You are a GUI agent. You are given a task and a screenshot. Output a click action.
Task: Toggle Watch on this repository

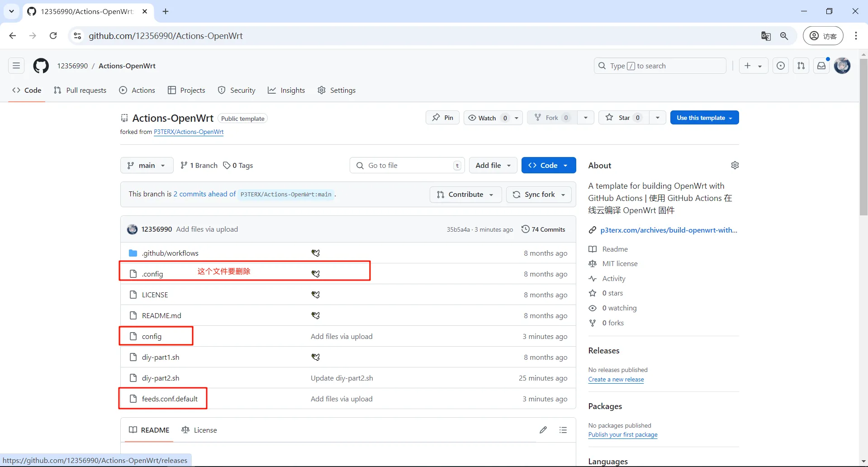click(x=482, y=118)
